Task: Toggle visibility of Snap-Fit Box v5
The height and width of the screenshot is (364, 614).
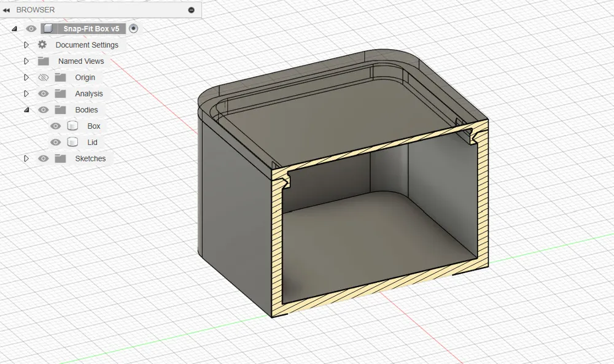Action: 31,28
